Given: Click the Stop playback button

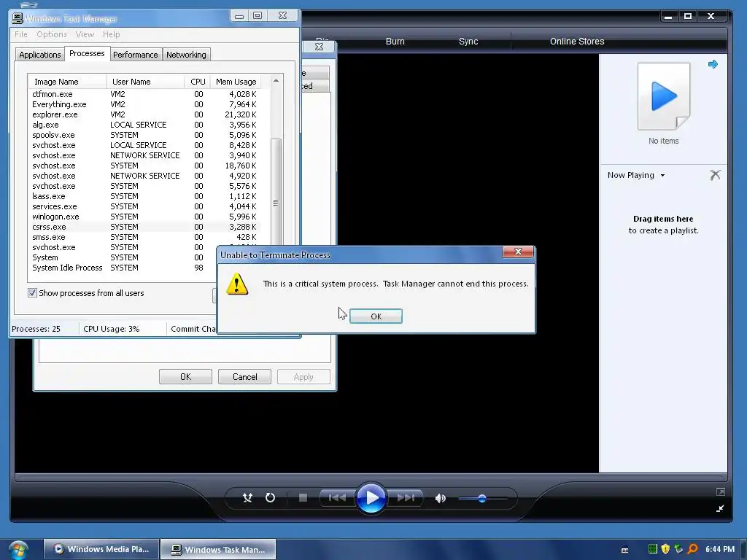Looking at the screenshot, I should [303, 498].
